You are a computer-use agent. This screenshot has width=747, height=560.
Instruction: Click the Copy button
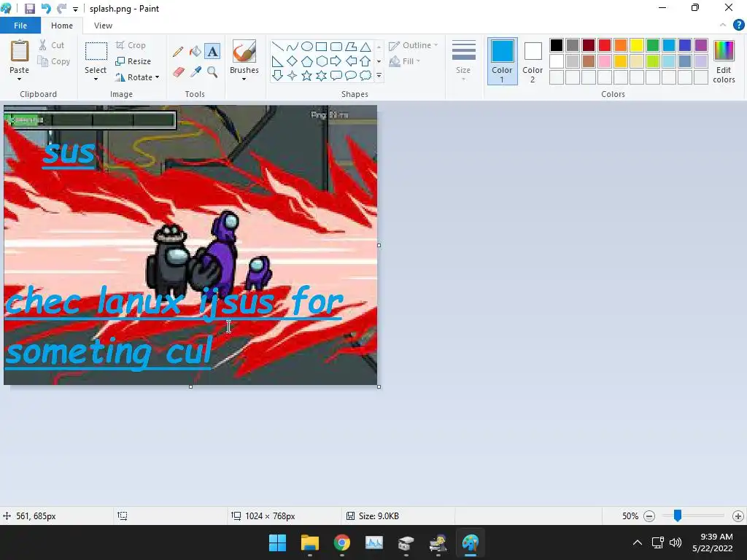54,61
